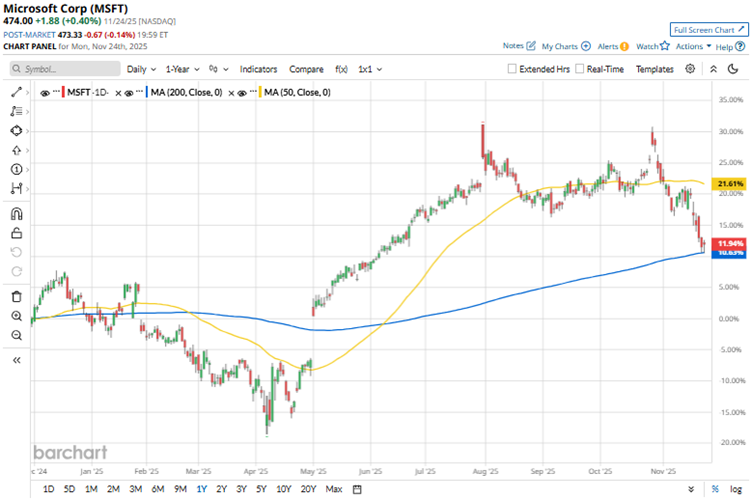This screenshot has width=752, height=499.
Task: Enable the Extended Hrs checkbox
Action: (x=513, y=69)
